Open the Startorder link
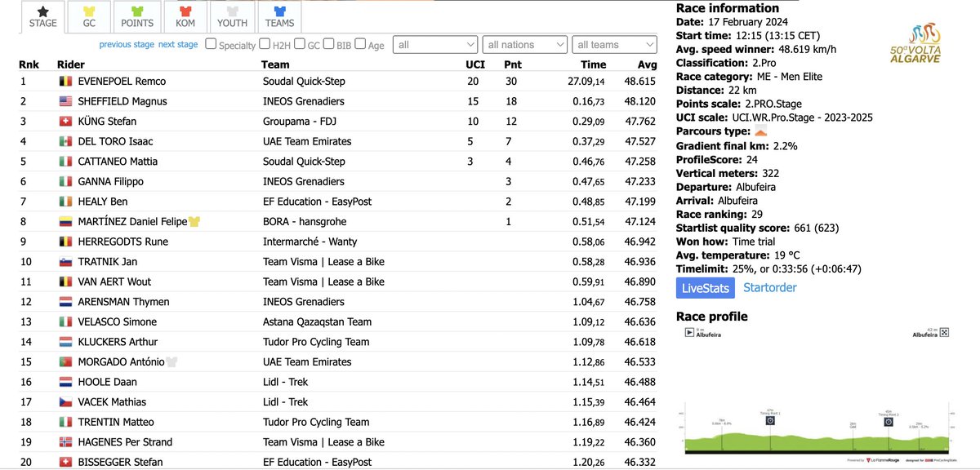The image size is (980, 470). click(770, 288)
